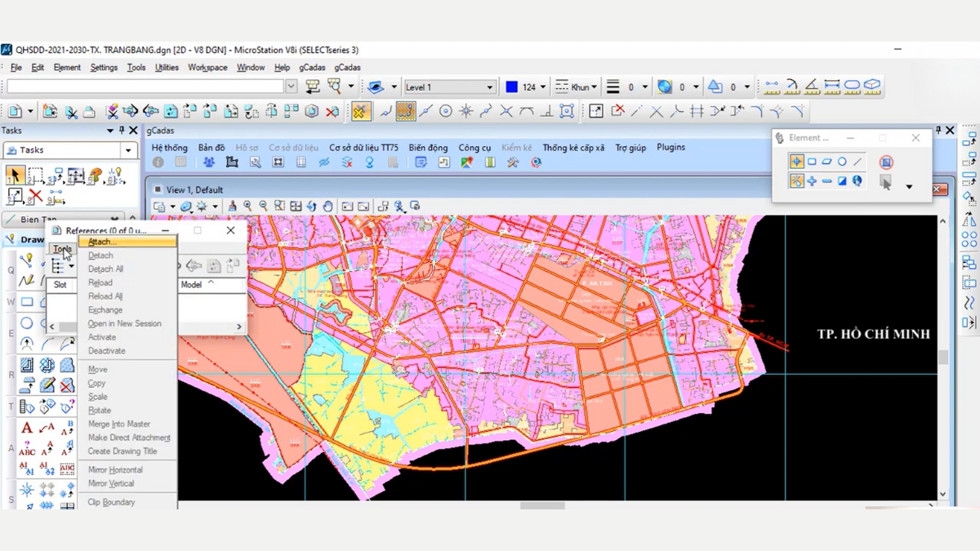The width and height of the screenshot is (980, 551).
Task: Click the gCadas users group icon
Action: pyautogui.click(x=209, y=162)
